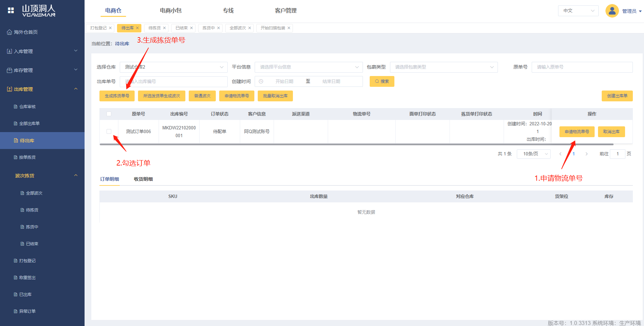
Task: Click the admin user avatar icon
Action: (x=612, y=11)
